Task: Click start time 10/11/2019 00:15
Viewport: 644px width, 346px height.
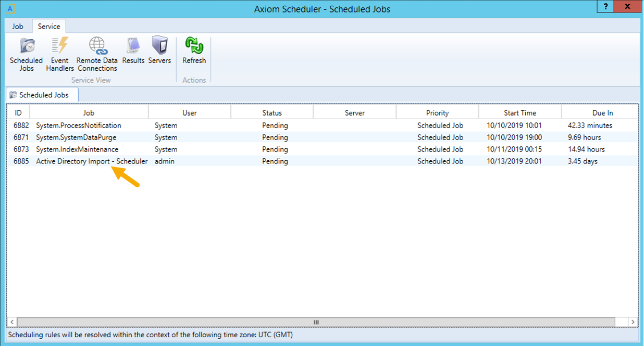Action: [x=514, y=149]
